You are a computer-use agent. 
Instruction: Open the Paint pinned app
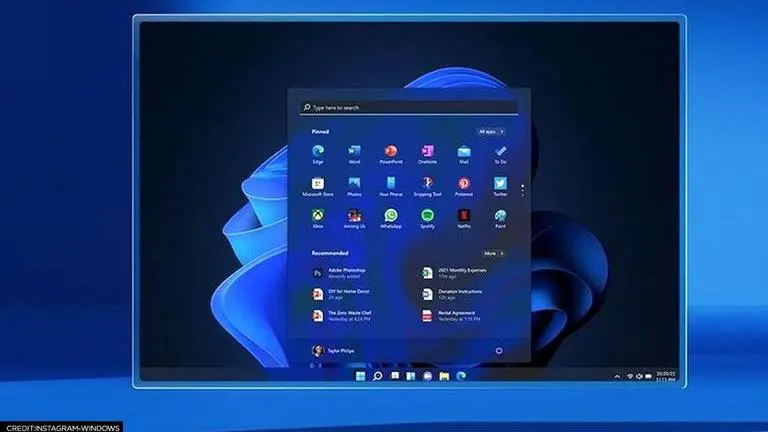coord(500,218)
